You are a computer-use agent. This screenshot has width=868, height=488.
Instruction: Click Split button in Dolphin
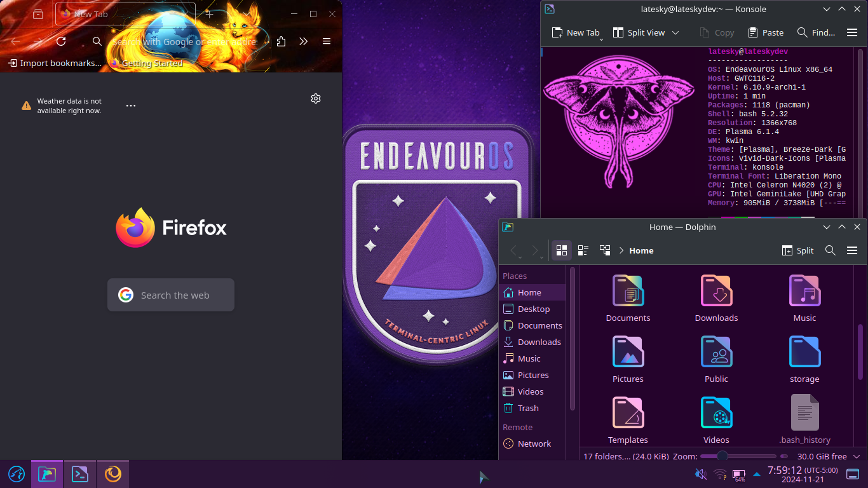pos(797,250)
